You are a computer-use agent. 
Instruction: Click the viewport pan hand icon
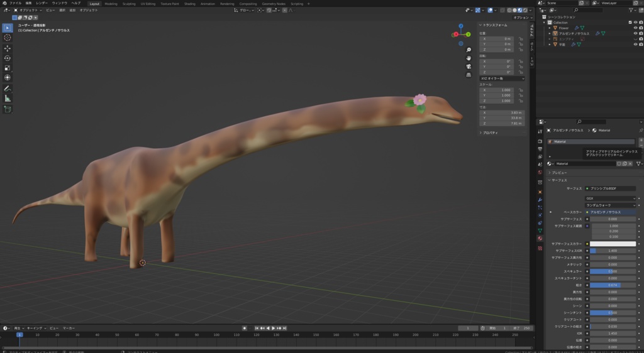click(469, 58)
